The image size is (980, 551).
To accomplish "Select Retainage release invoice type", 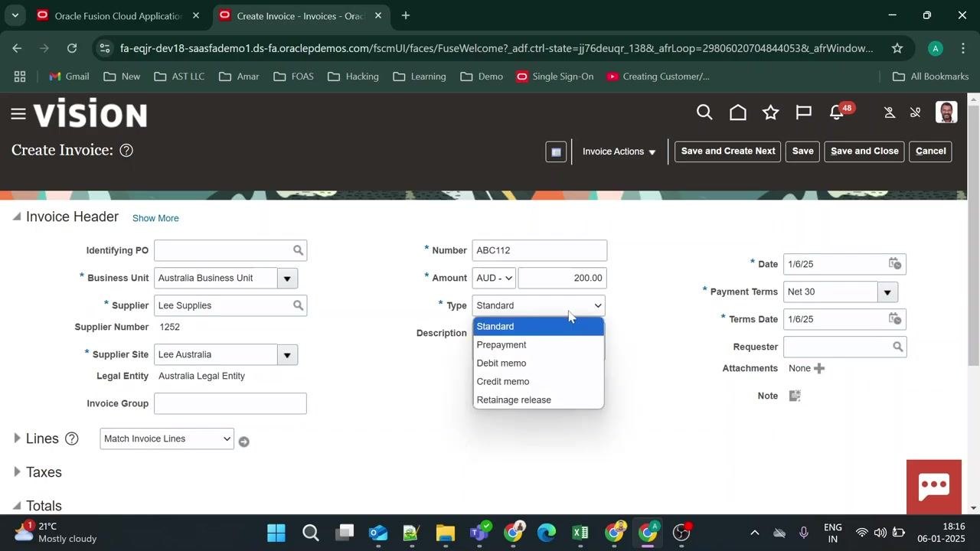I will [x=538, y=399].
